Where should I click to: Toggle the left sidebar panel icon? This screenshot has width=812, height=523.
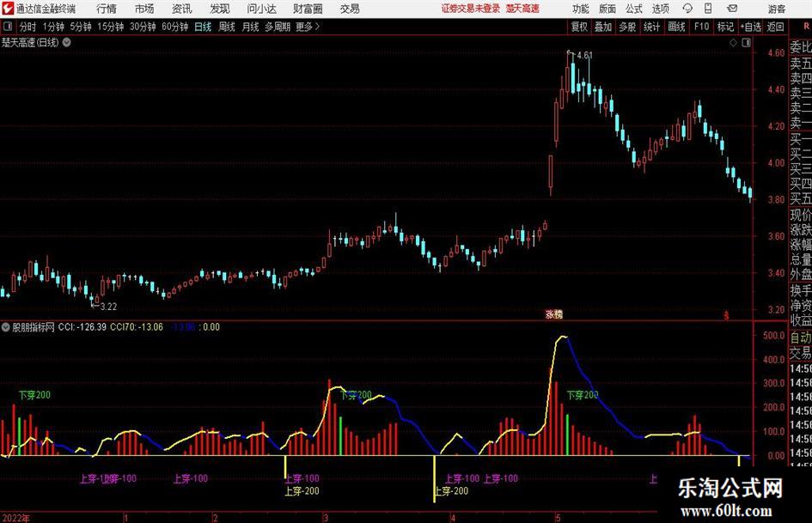(8, 27)
